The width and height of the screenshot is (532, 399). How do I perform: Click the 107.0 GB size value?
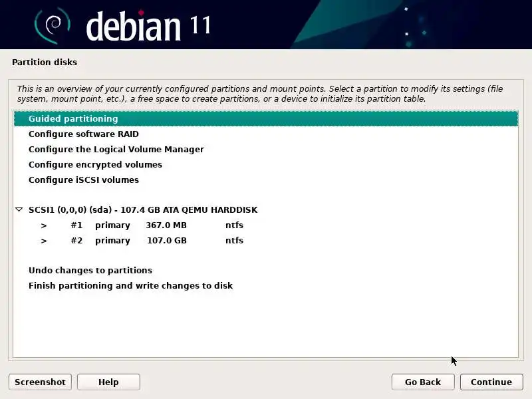coord(167,241)
